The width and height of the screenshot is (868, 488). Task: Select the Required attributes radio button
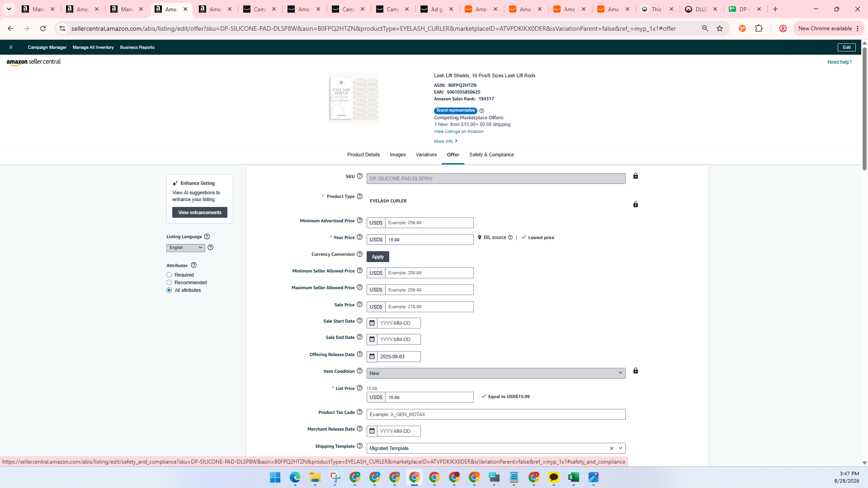169,275
